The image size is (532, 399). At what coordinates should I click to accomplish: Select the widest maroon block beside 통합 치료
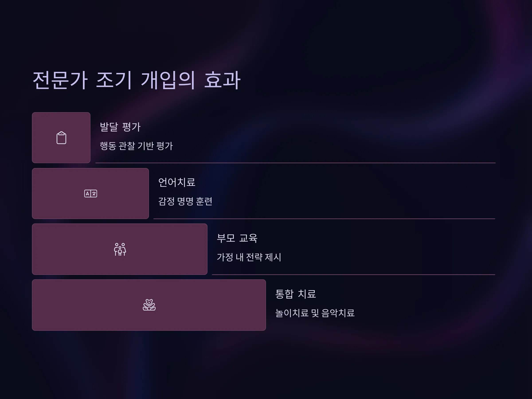(x=149, y=305)
